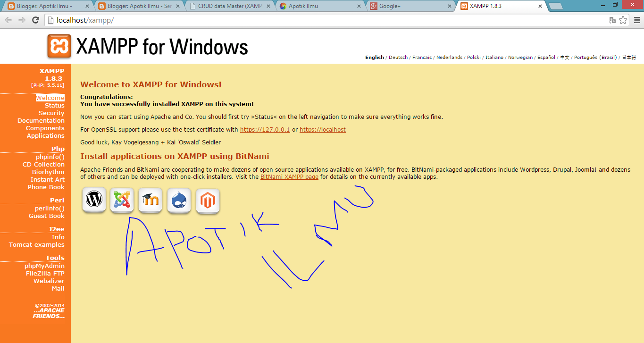Click the translate icon in address bar
Image resolution: width=644 pixels, height=343 pixels.
(x=612, y=20)
